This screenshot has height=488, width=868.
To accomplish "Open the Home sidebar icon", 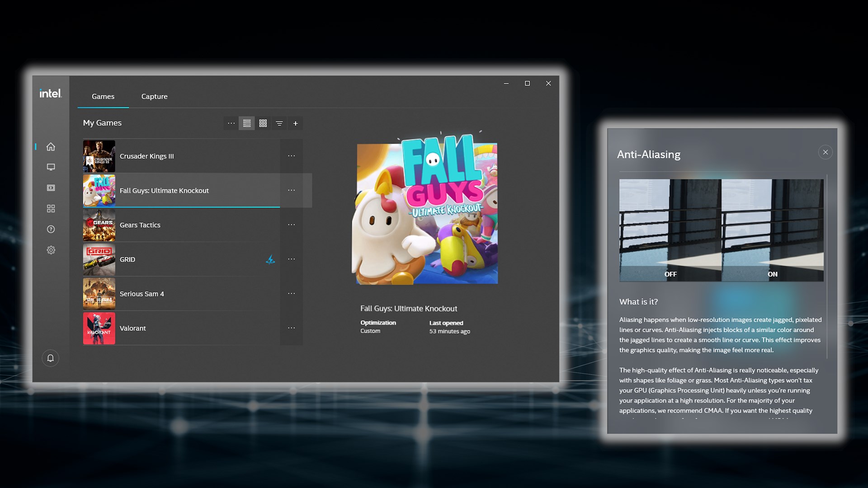I will point(51,147).
